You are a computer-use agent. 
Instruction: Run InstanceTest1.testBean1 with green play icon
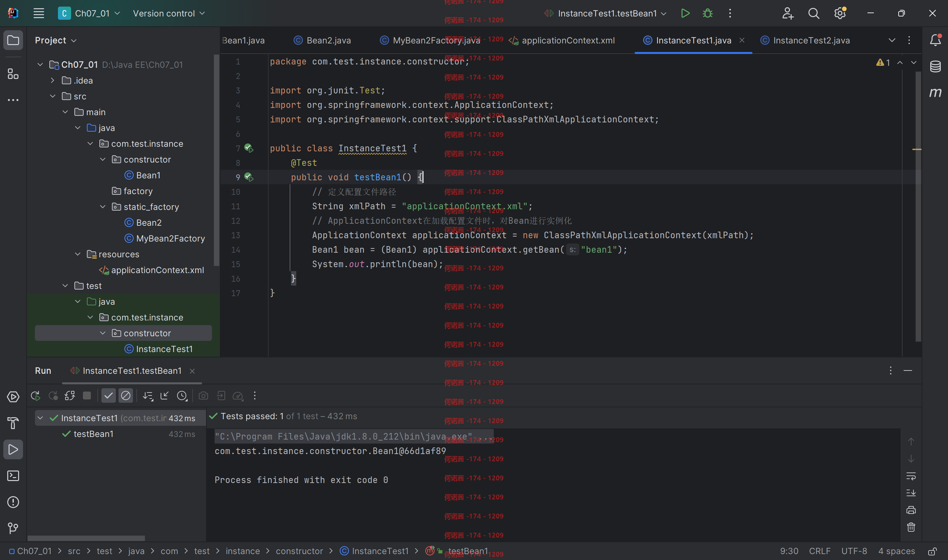tap(685, 13)
